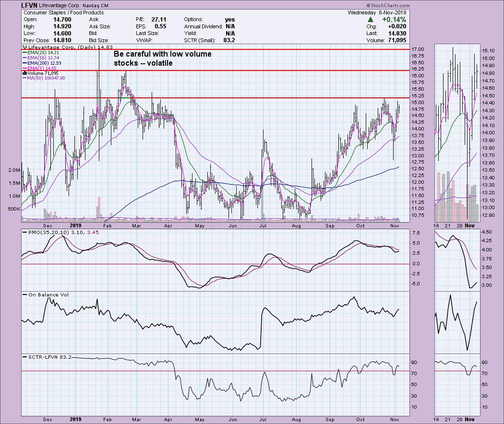Click the green up-triangle price change icon
The width and height of the screenshot is (504, 424).
371,20
